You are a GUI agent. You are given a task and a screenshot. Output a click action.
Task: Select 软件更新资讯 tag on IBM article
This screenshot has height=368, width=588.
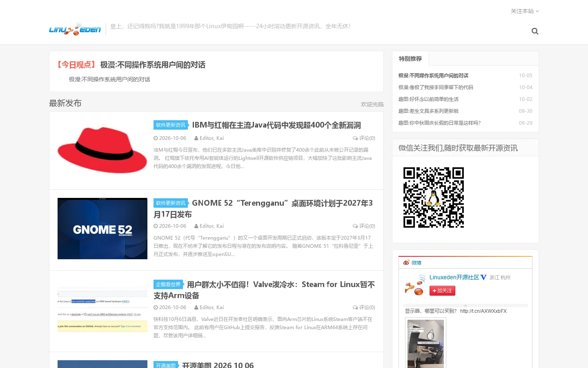[170, 125]
